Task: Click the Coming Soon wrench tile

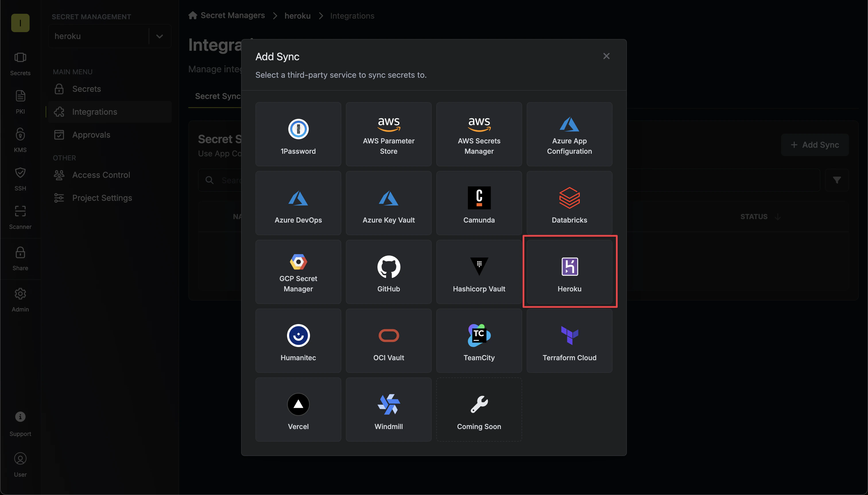Action: (x=479, y=409)
